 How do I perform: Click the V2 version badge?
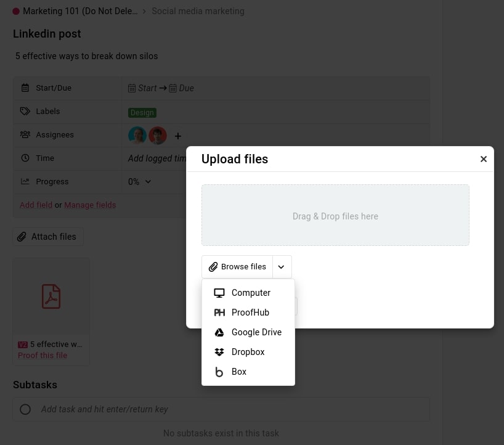(x=23, y=345)
